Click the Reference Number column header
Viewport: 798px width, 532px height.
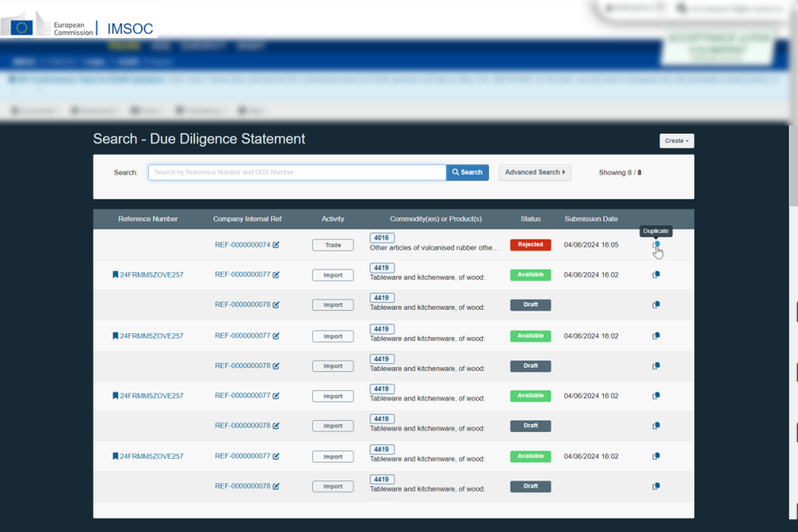click(x=147, y=219)
